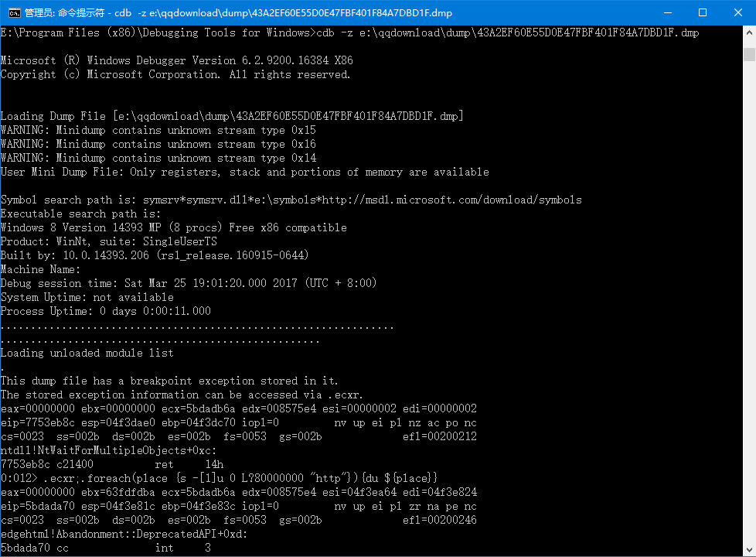
Task: Close the cdb debugger console window
Action: pos(738,12)
